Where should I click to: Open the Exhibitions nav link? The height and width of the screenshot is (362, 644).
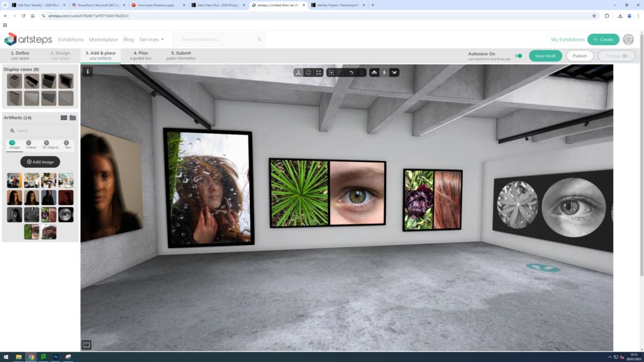tap(70, 40)
